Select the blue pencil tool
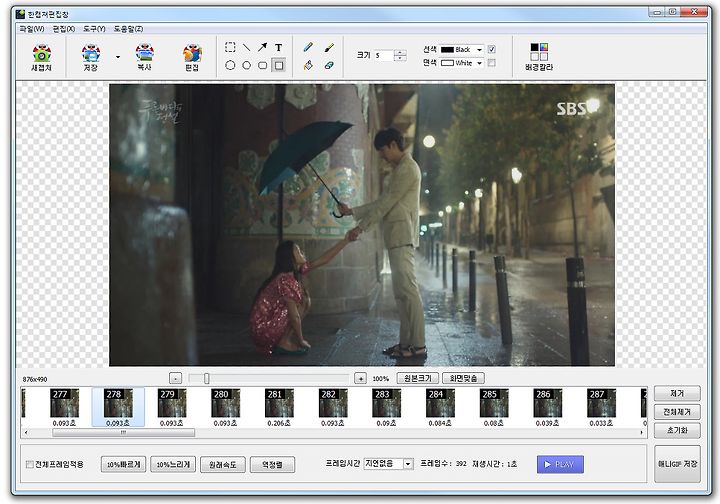720x504 pixels. pos(308,47)
